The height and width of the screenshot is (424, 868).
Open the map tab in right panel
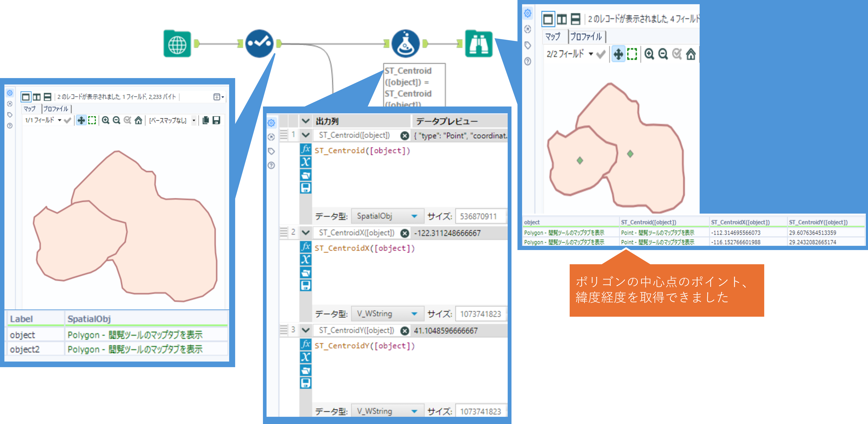tap(553, 36)
